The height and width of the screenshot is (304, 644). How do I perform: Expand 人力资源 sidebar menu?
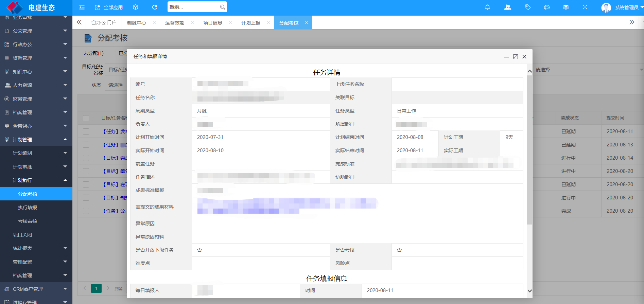pos(36,85)
